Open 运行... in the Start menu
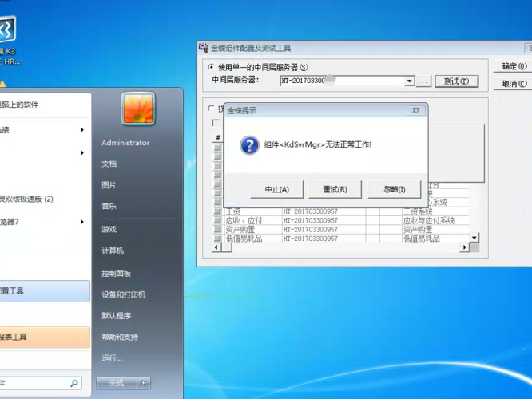Image resolution: width=532 pixels, height=399 pixels. coord(112,358)
